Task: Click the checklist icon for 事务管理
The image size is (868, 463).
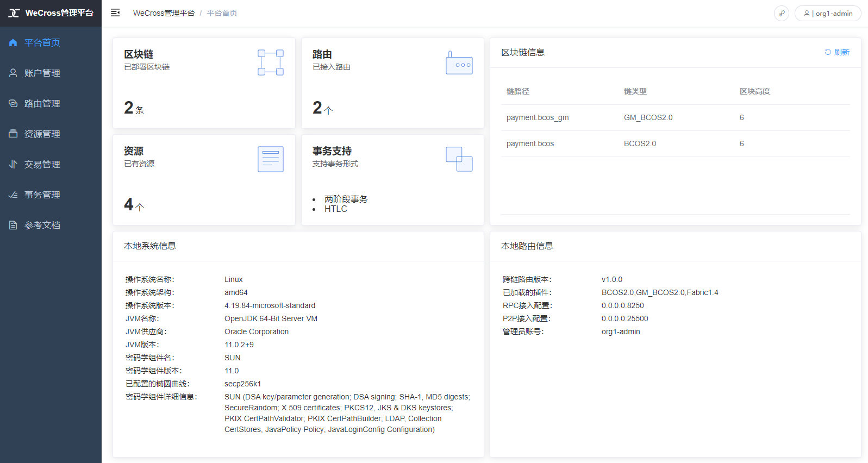Action: pyautogui.click(x=13, y=195)
